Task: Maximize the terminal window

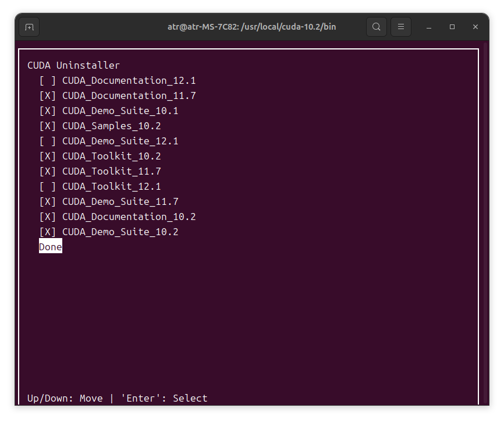Action: click(452, 27)
